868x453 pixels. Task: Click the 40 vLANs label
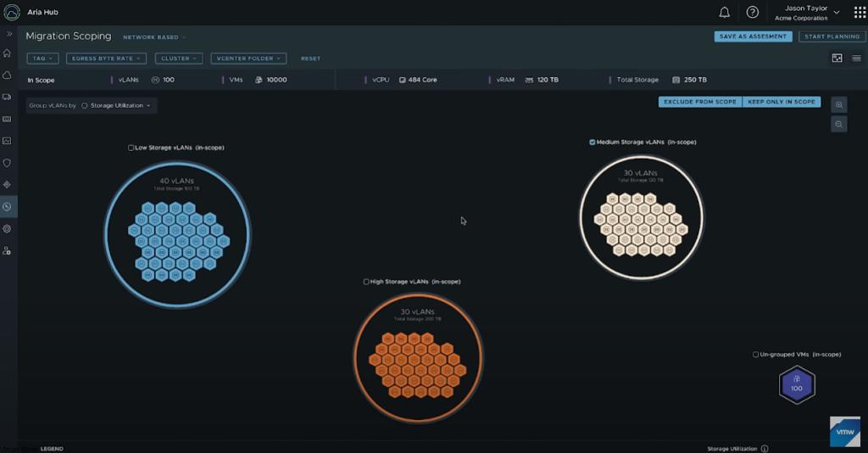pyautogui.click(x=176, y=181)
